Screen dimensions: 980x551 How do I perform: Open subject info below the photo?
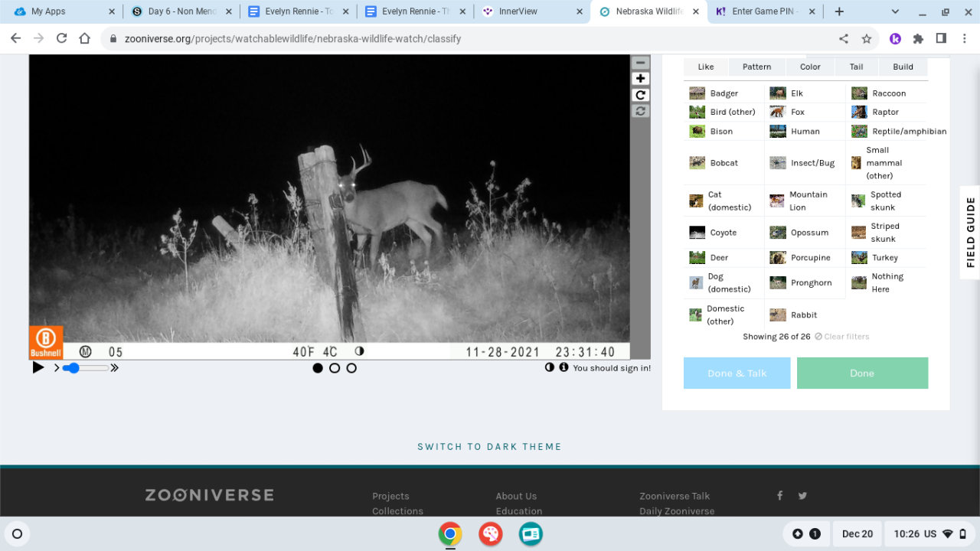click(x=563, y=367)
